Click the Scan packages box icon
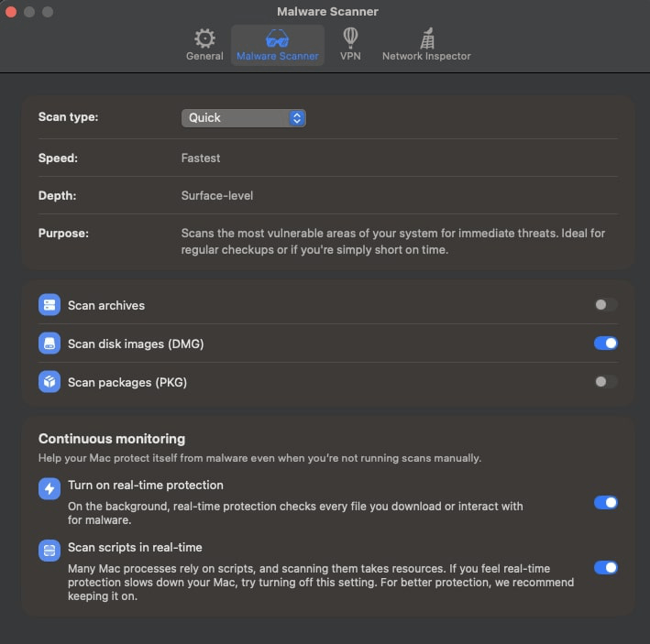Screen dimensions: 650x644 (50, 381)
